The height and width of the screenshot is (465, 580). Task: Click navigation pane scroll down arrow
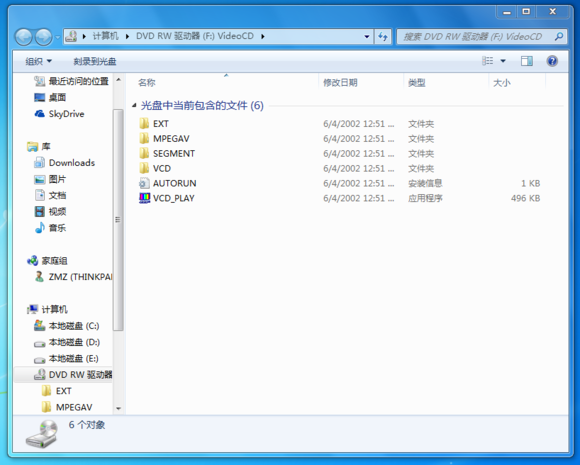tap(118, 408)
